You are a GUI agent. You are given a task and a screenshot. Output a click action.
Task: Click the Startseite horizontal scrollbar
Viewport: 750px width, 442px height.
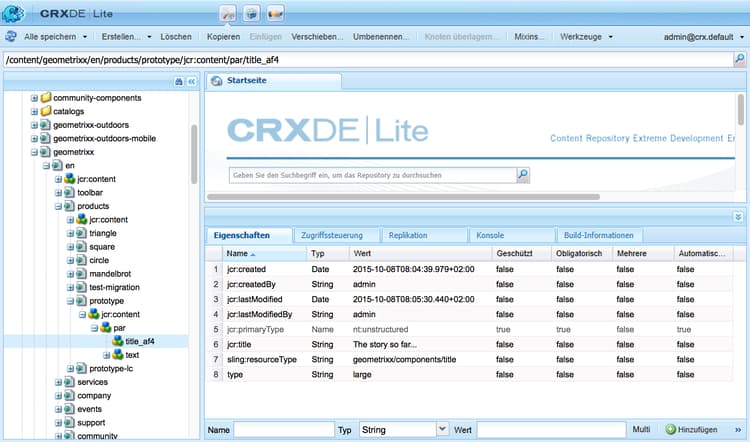(x=403, y=197)
